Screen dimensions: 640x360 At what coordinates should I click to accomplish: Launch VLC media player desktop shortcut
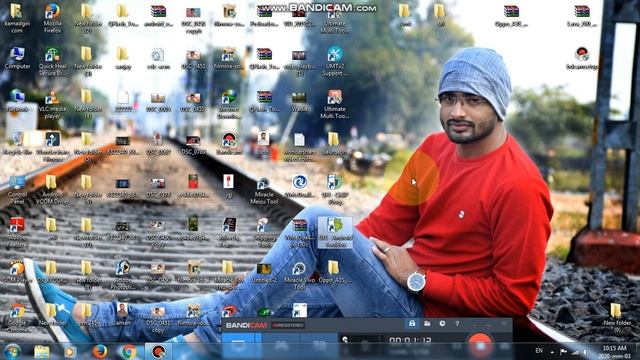tap(53, 104)
